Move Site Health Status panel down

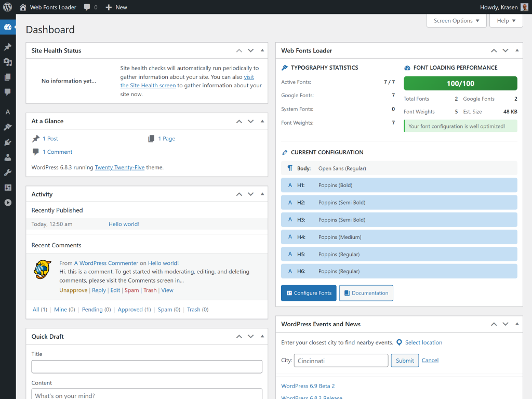coord(251,50)
